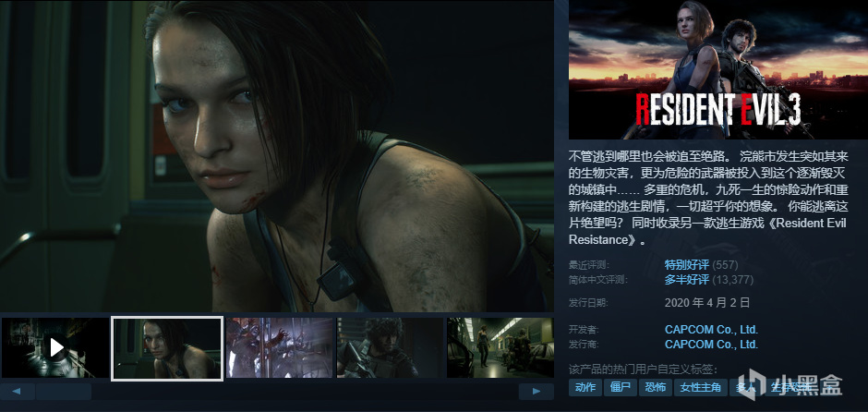The height and width of the screenshot is (412, 868).
Task: Open Simplified Chinese reviews 多半好评
Action: point(686,280)
